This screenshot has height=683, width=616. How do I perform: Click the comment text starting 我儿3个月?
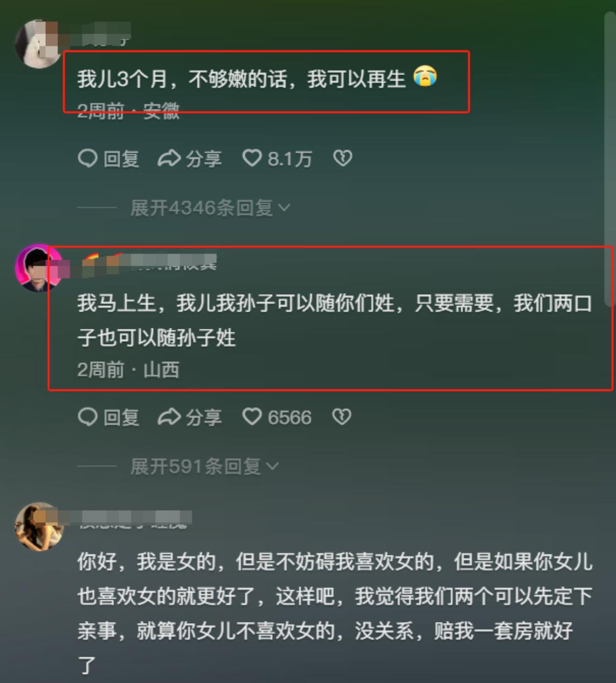[257, 79]
